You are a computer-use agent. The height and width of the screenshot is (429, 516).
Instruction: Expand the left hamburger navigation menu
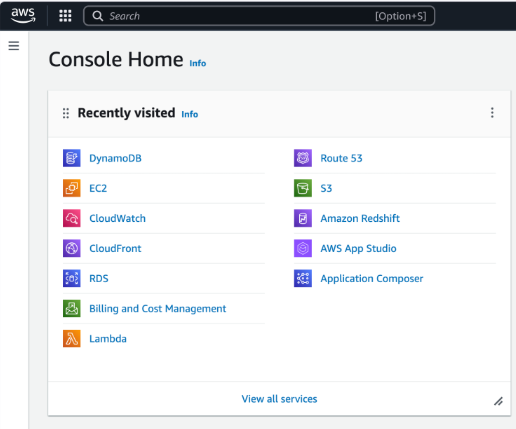pyautogui.click(x=14, y=46)
